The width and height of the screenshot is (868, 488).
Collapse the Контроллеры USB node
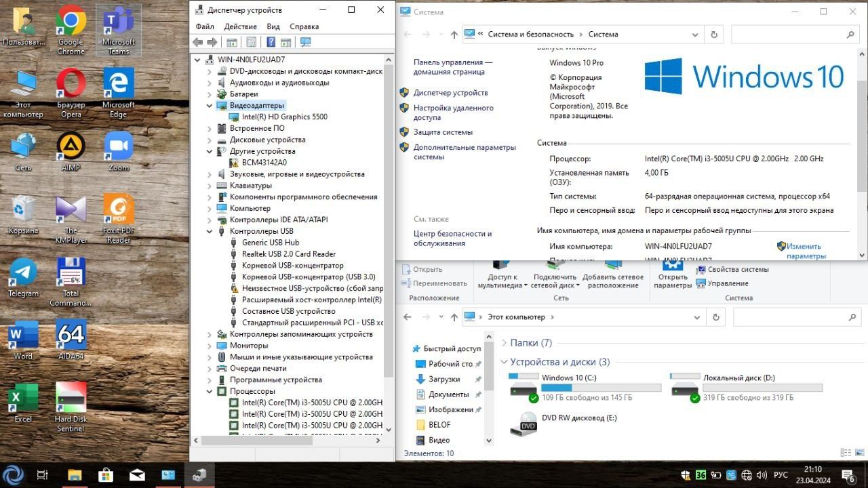210,231
